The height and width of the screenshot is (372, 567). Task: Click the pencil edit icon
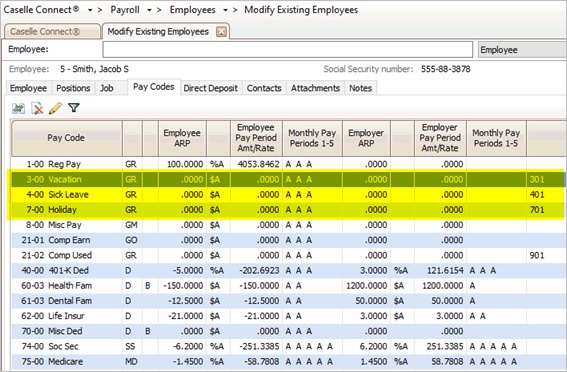(55, 108)
